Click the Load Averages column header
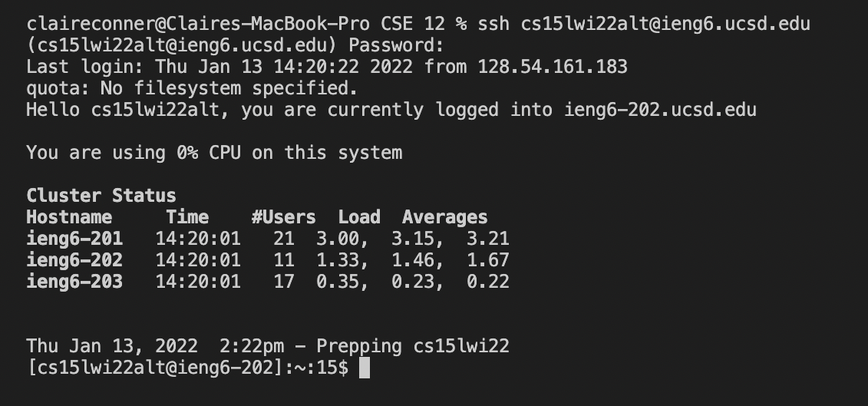868x406 pixels. (413, 217)
